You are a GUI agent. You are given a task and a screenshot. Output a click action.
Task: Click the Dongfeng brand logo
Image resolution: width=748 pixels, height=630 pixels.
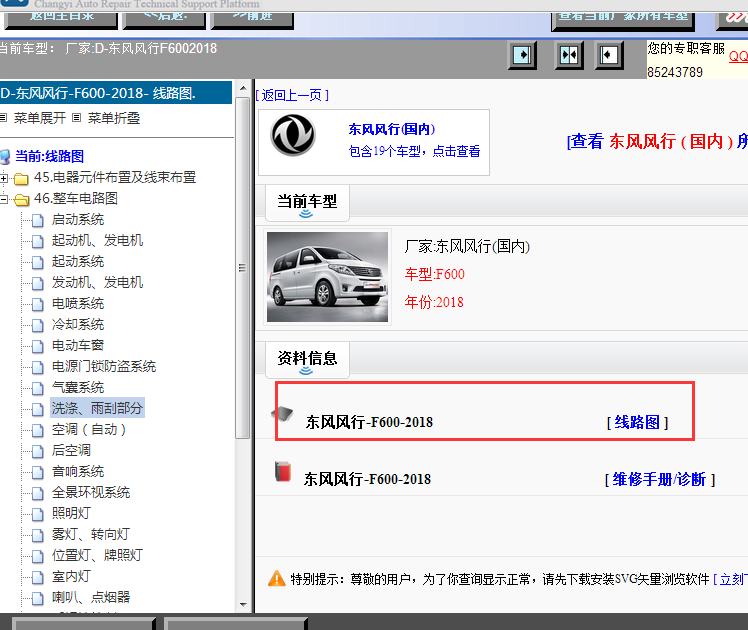click(292, 135)
